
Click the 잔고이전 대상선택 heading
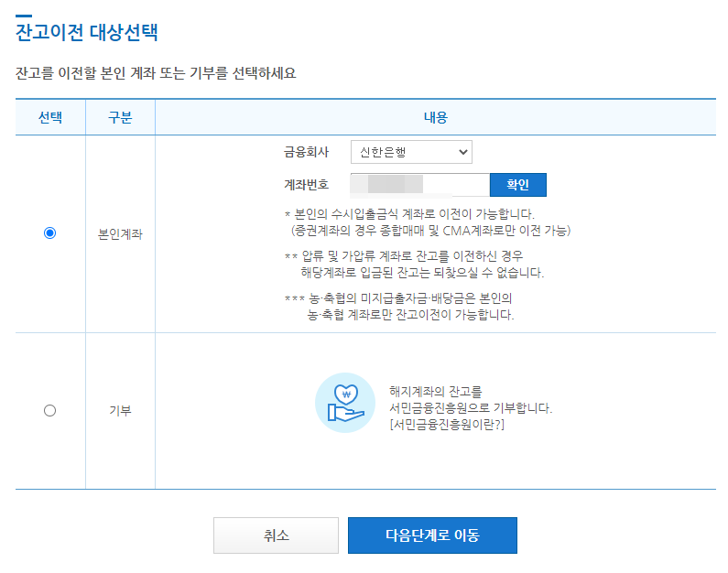coord(87,32)
